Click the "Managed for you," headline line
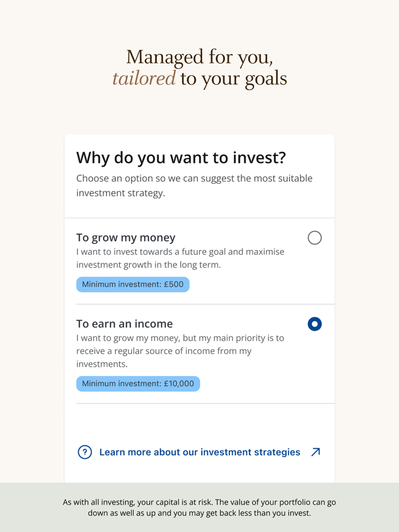 pos(199,57)
